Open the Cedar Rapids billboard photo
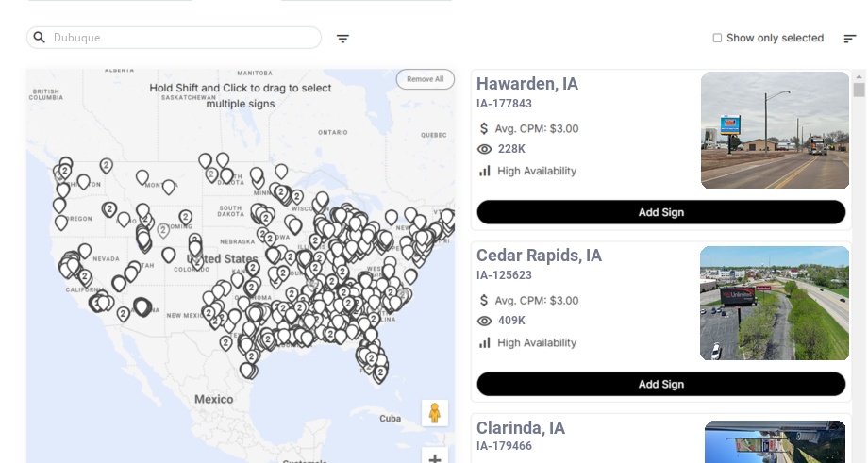The width and height of the screenshot is (868, 463). coord(775,303)
